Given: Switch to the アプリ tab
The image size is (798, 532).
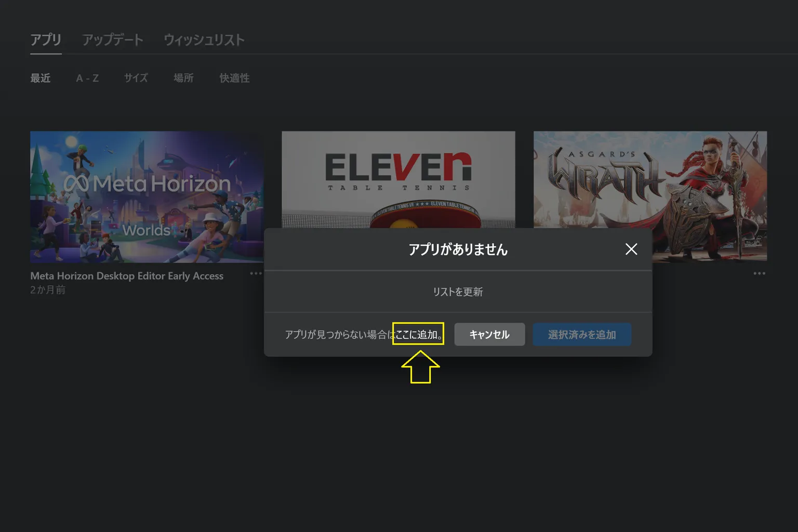Looking at the screenshot, I should click(x=46, y=40).
